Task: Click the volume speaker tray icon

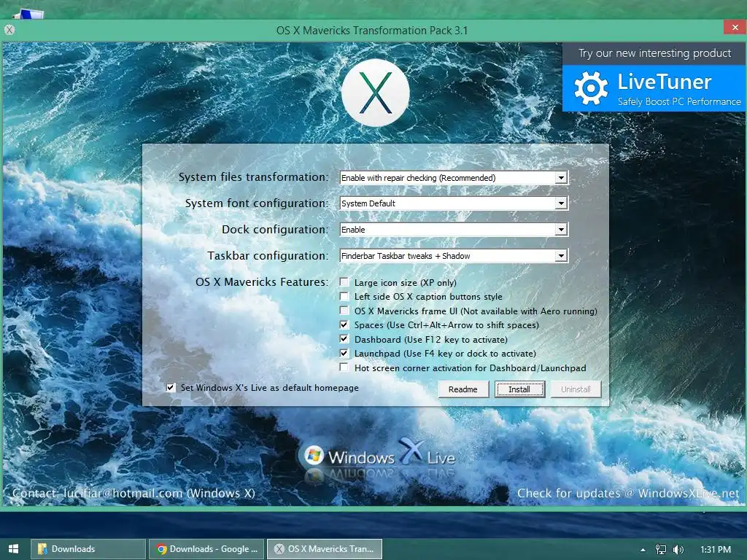Action: 678,549
